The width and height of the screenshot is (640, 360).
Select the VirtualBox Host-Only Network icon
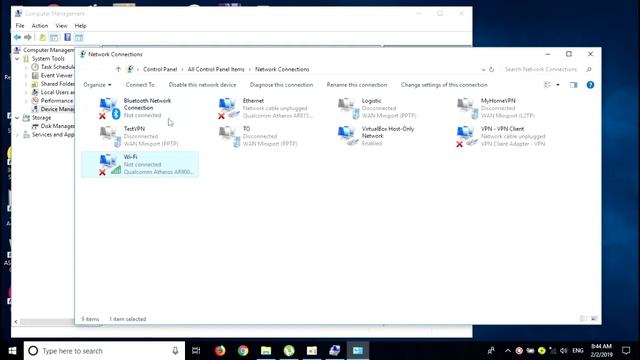click(348, 136)
